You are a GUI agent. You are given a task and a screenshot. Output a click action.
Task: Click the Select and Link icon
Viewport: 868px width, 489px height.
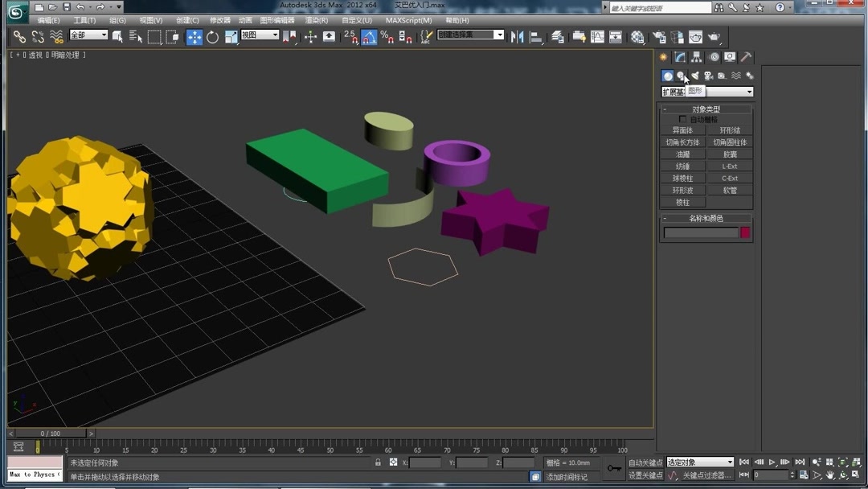point(18,36)
